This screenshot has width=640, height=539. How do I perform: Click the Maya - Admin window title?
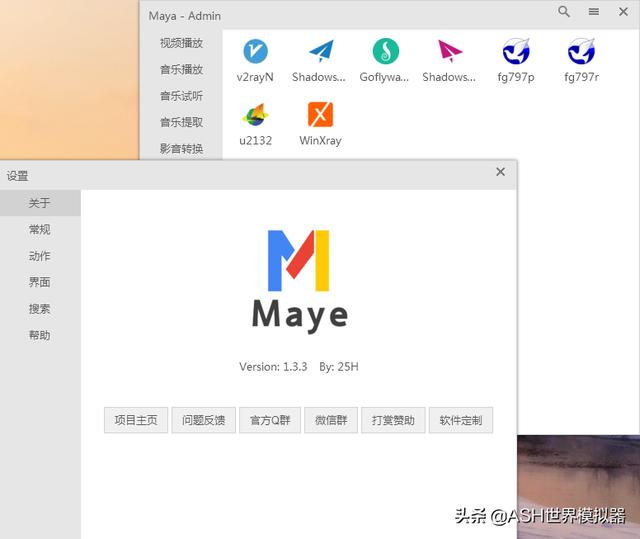click(184, 16)
